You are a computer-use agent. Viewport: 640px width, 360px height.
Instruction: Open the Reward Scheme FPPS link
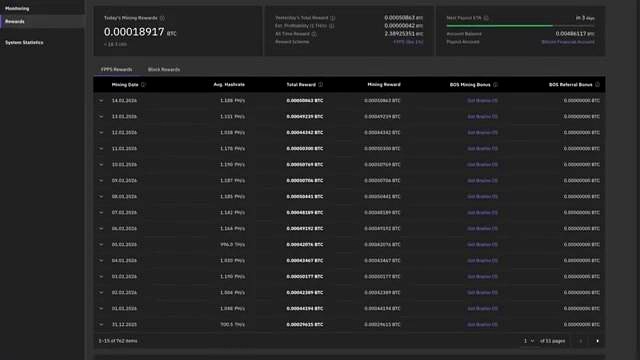[x=408, y=42]
